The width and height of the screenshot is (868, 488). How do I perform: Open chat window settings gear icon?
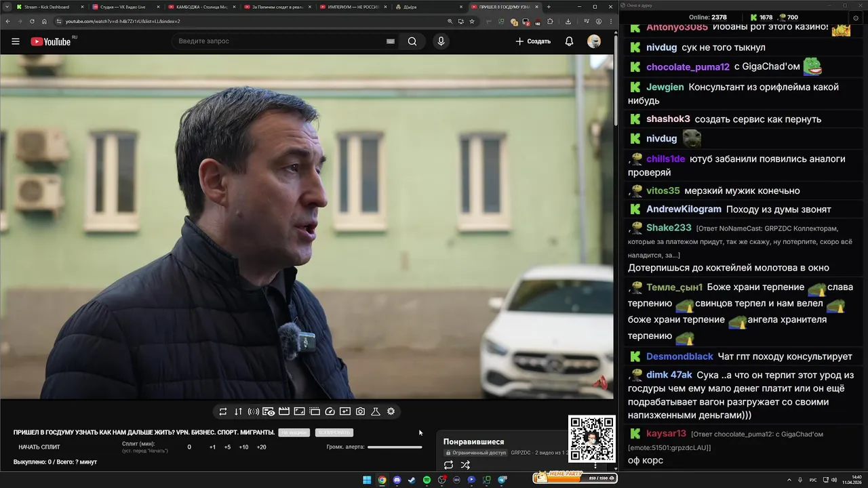tap(856, 17)
